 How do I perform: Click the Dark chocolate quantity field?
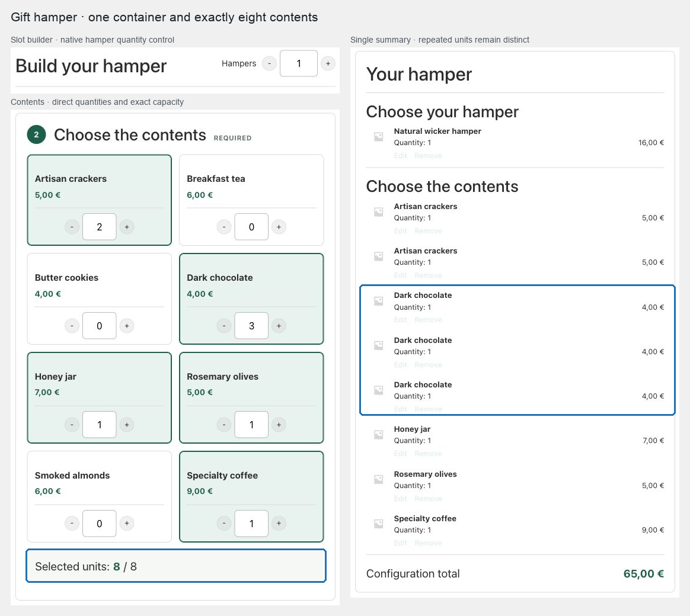pos(251,326)
